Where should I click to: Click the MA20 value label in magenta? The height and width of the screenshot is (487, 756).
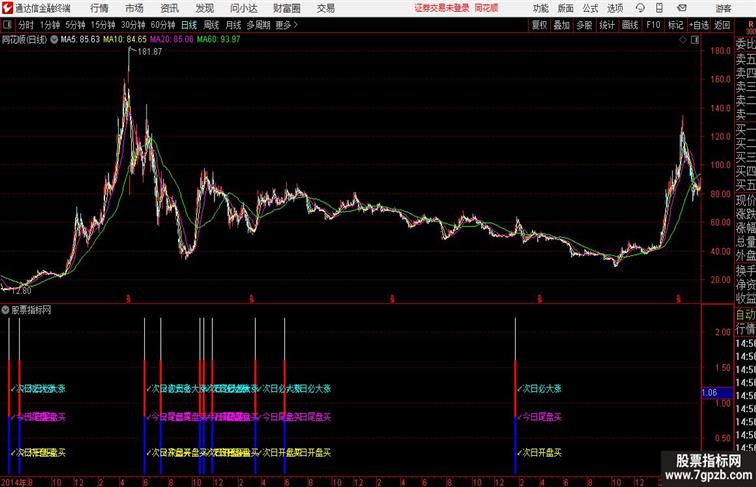[171, 40]
